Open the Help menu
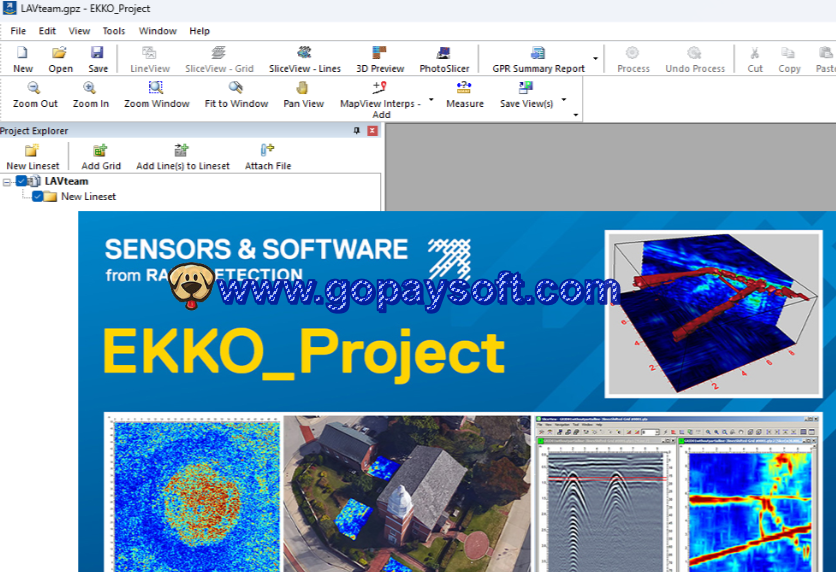 coord(199,31)
